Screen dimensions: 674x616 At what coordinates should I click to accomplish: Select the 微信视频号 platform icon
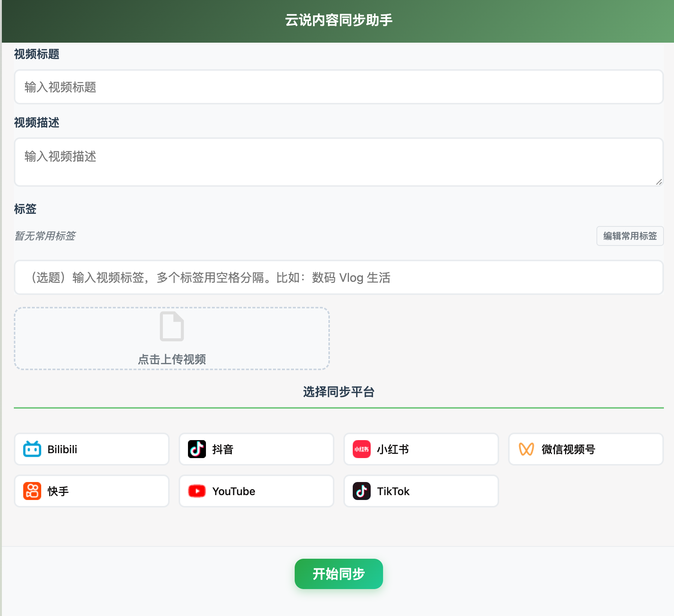coord(526,449)
